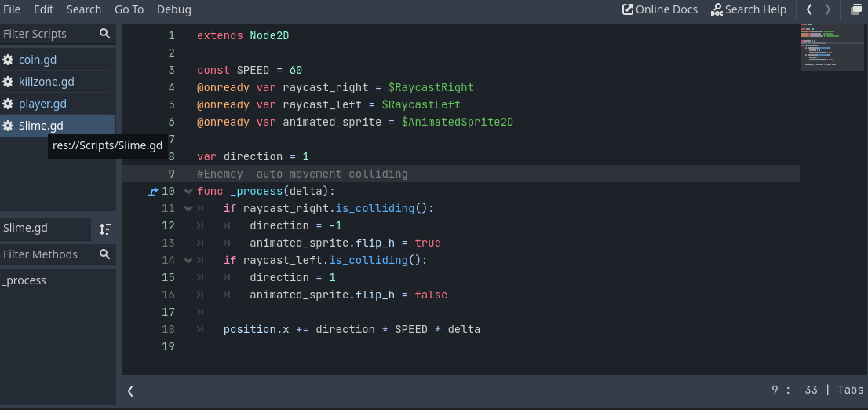Click line number 9 in the gutter
The image size is (868, 410).
pyautogui.click(x=171, y=174)
